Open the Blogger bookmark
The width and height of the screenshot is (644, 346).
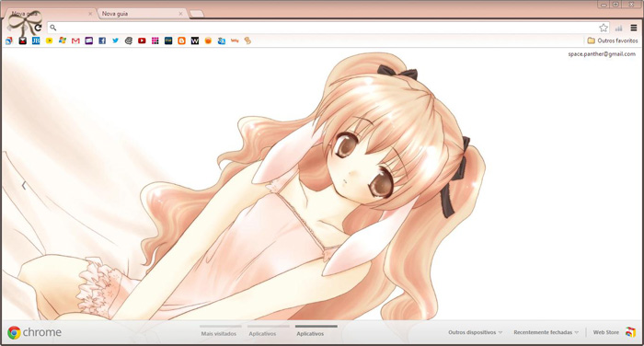(x=181, y=40)
